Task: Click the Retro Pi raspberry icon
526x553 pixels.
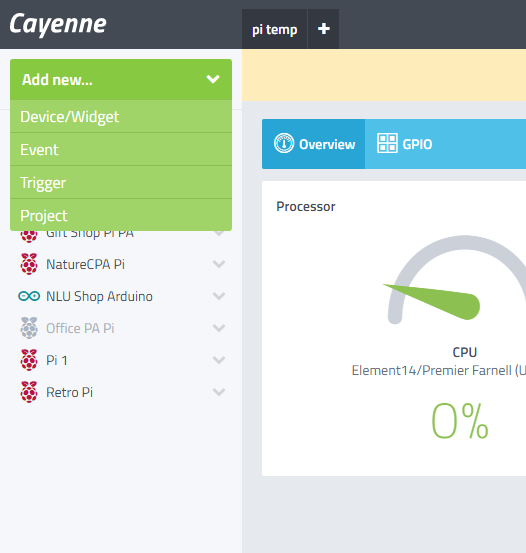Action: coord(29,392)
